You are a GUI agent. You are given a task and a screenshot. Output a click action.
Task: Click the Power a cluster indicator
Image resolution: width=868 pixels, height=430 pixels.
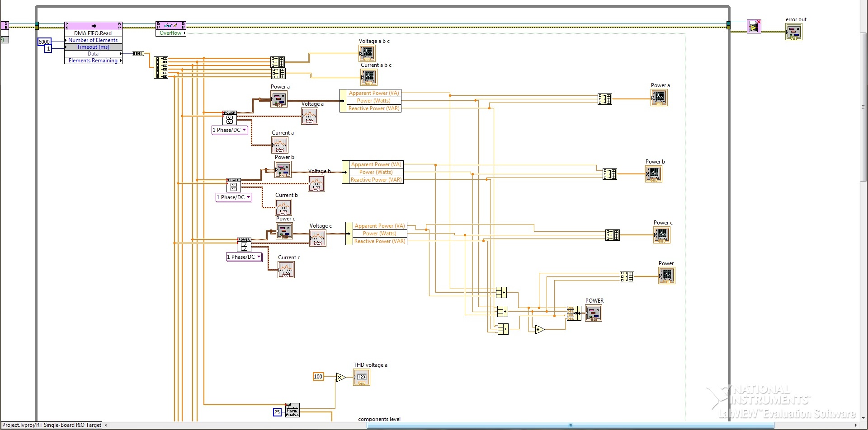(279, 99)
